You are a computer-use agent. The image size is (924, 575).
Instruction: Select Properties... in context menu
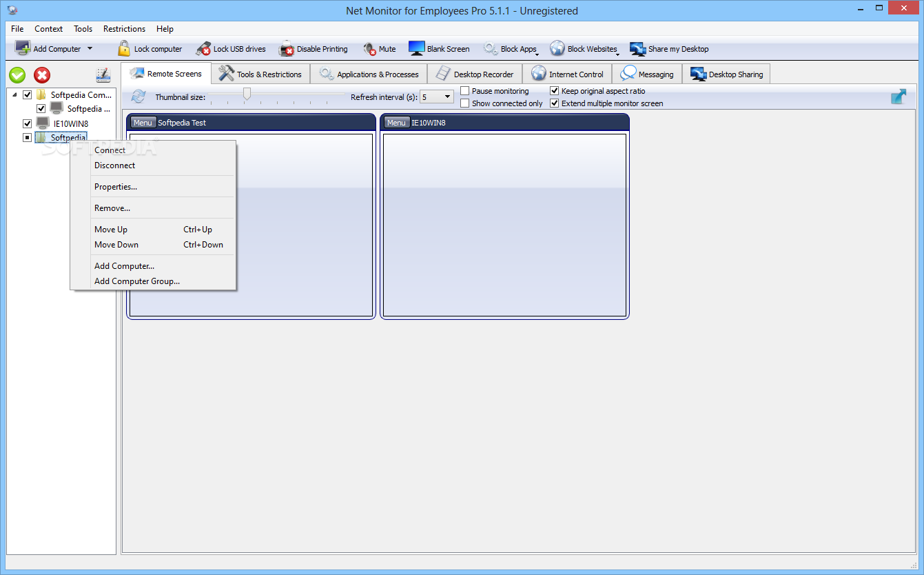coord(154,187)
